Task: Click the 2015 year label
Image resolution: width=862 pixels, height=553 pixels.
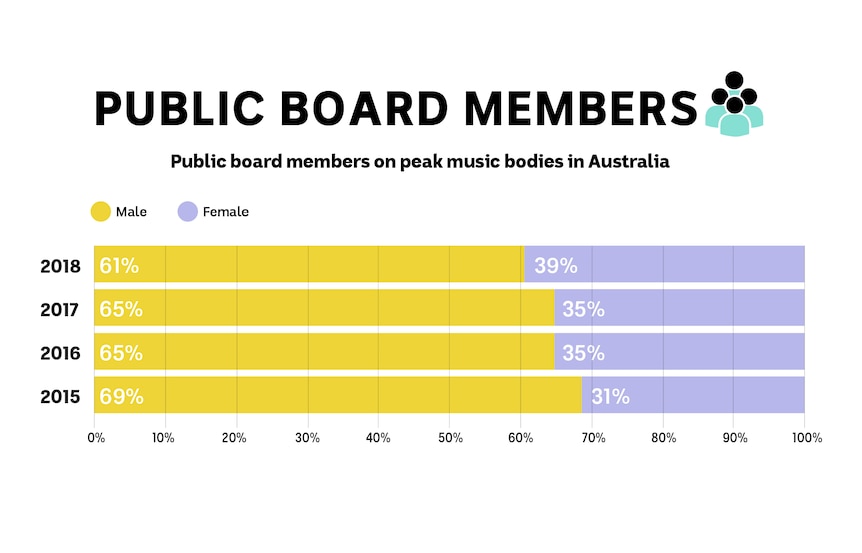Action: pyautogui.click(x=60, y=397)
